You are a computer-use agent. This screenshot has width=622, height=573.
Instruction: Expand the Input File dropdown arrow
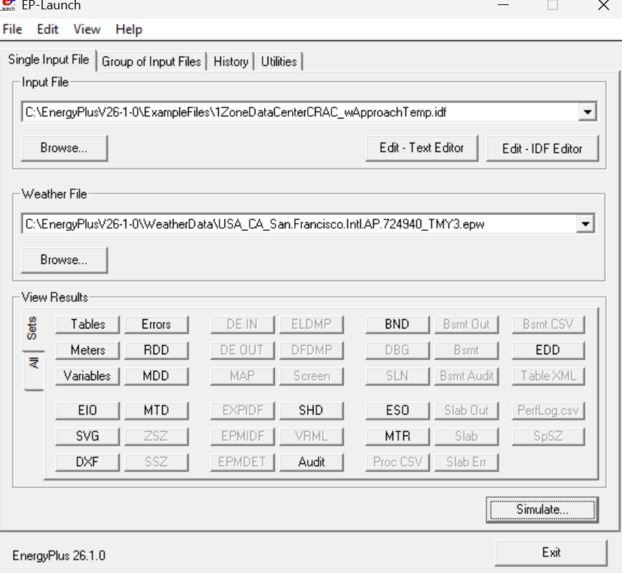[x=587, y=112]
